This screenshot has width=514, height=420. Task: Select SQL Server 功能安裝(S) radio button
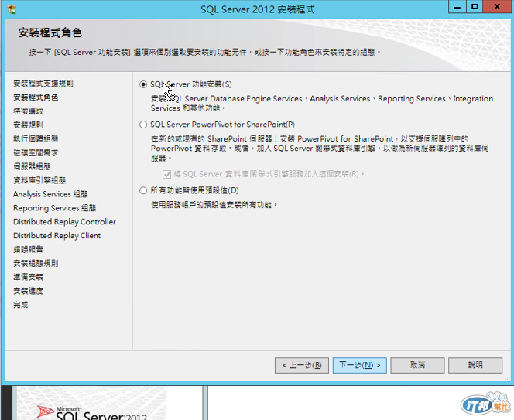coord(143,84)
